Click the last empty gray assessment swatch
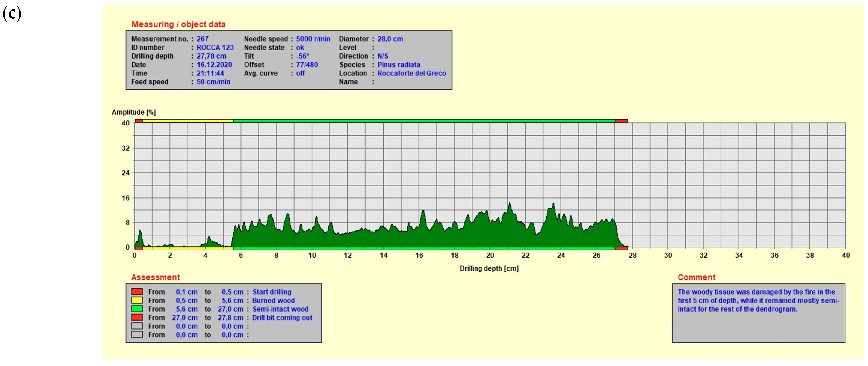This screenshot has width=868, height=366. click(x=137, y=334)
